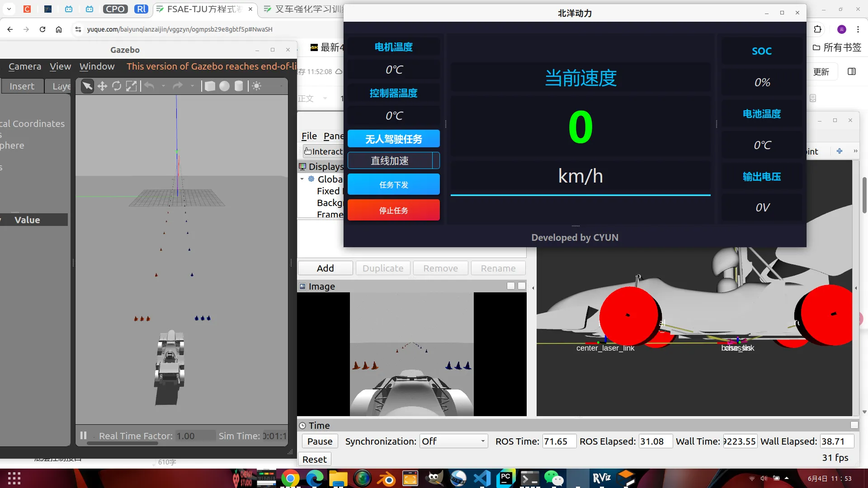Click the blue plus tool in RViz toolbar

click(x=840, y=151)
